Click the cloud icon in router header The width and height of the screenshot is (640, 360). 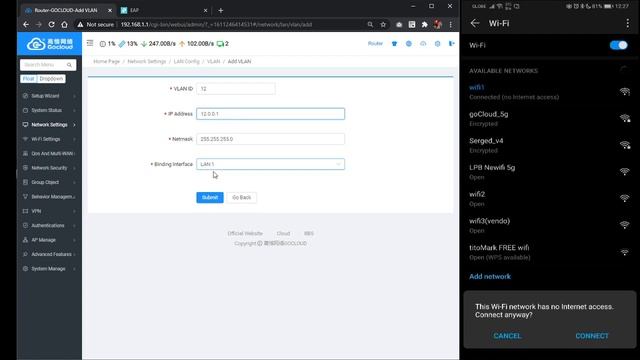pyautogui.click(x=423, y=44)
